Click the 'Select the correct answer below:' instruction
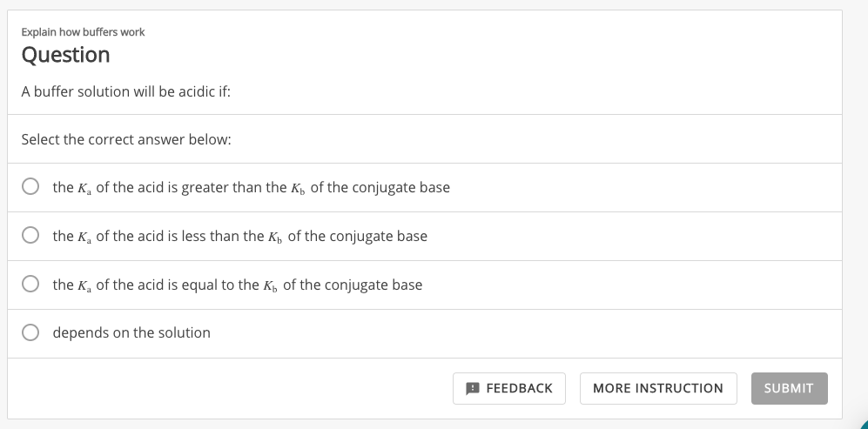This screenshot has height=429, width=868. point(125,139)
